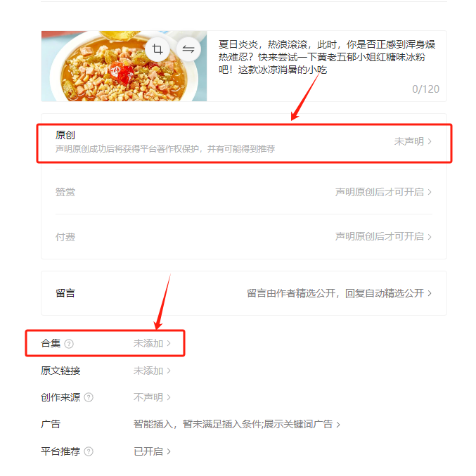476x476 pixels.
Task: Open 广告 智能插入 settings
Action: point(237,424)
